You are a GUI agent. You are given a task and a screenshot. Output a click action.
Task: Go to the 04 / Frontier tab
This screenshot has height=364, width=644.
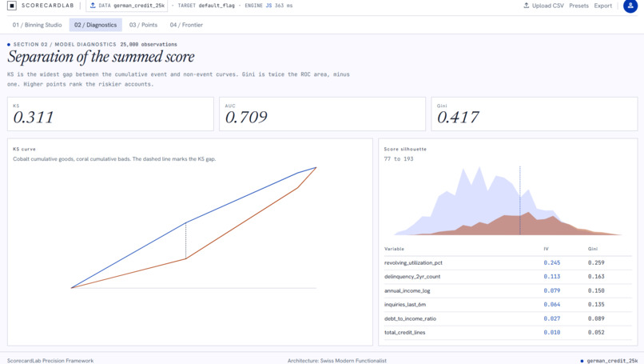click(186, 25)
